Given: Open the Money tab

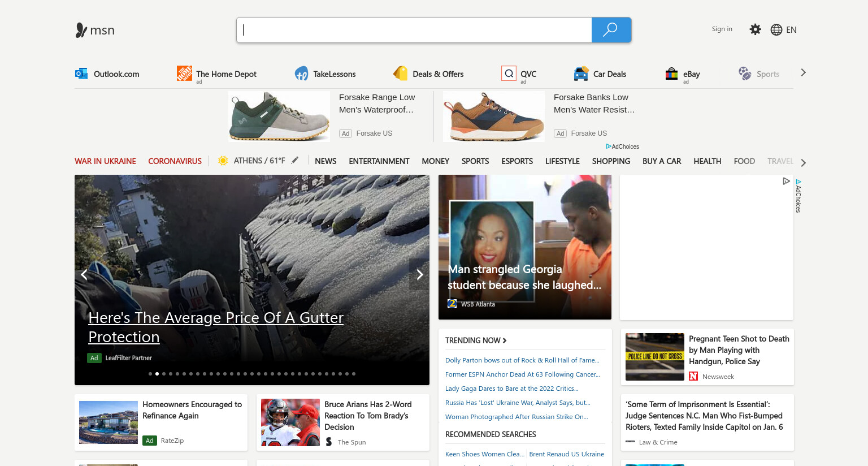Looking at the screenshot, I should (x=436, y=161).
